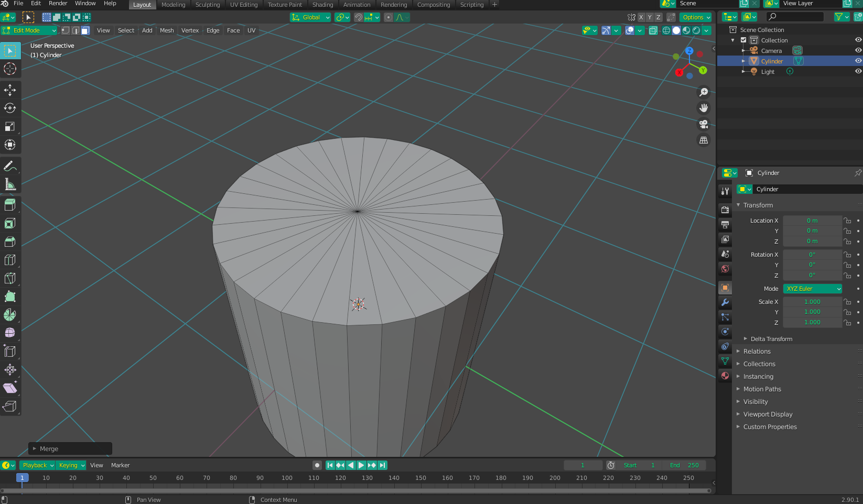Choose the Inset Faces tool

click(10, 224)
